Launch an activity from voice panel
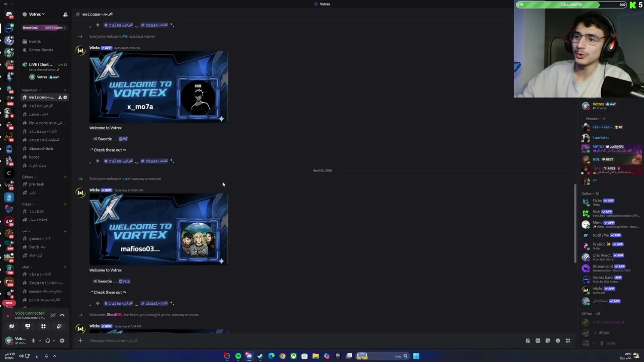Screen dimensions: 644x362 click(43, 326)
